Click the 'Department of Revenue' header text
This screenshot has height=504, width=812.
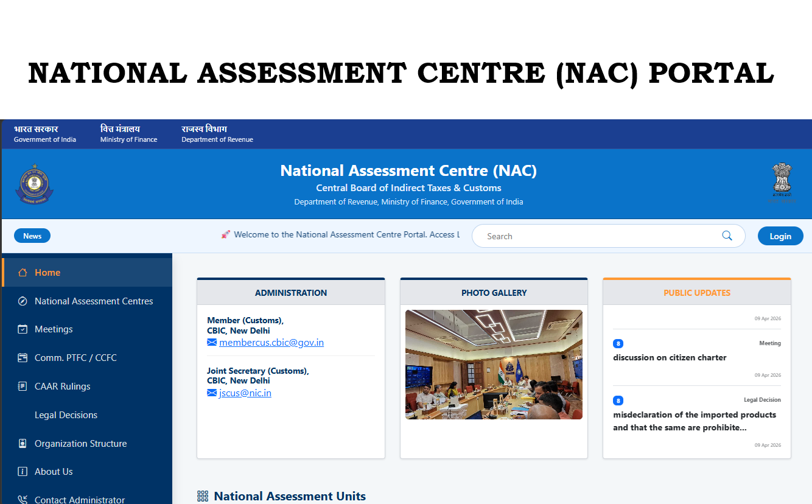coord(217,139)
